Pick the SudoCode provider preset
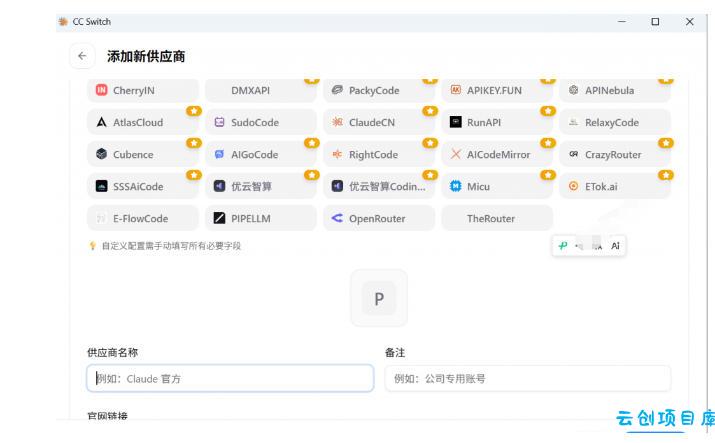Screen dimensions: 715x443 [261, 122]
